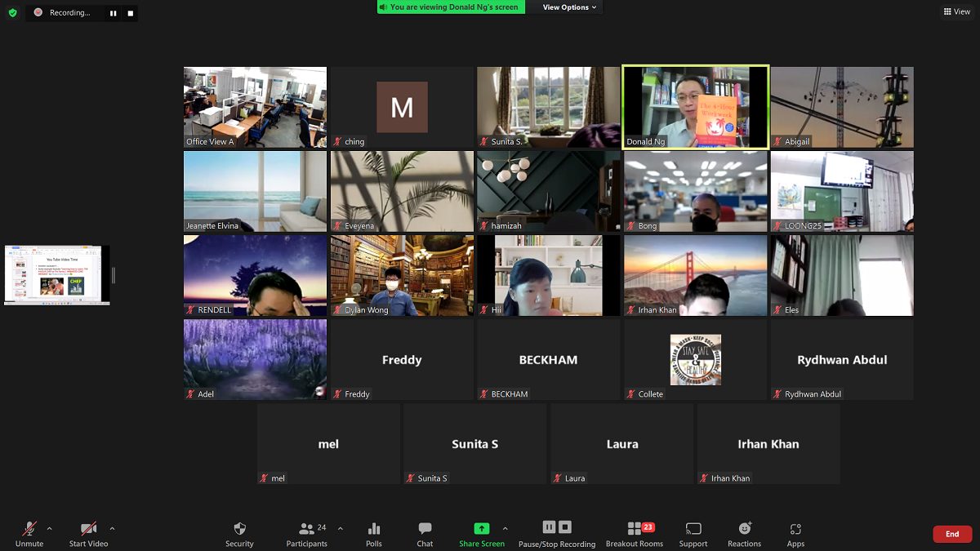Select the camera-off Irhan Khan name tile

(x=768, y=444)
